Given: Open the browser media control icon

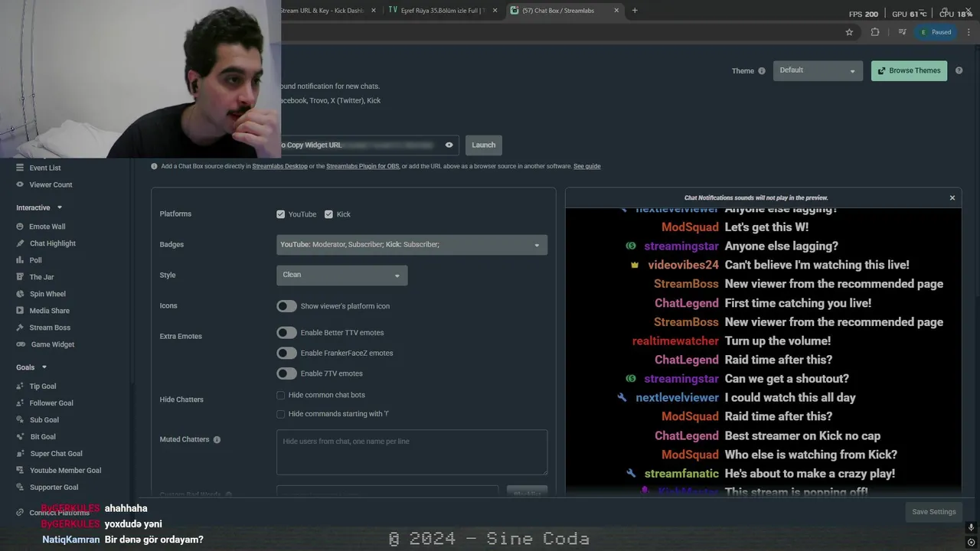Looking at the screenshot, I should [902, 32].
